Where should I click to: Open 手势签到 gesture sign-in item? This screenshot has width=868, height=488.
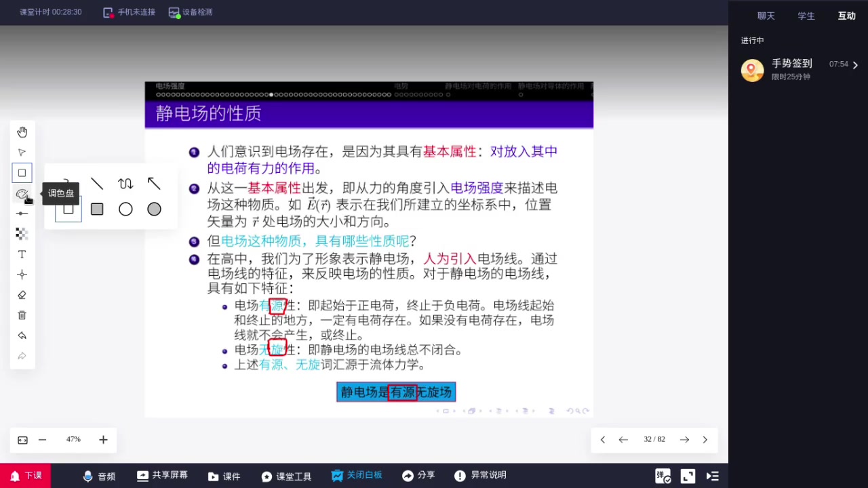click(798, 69)
